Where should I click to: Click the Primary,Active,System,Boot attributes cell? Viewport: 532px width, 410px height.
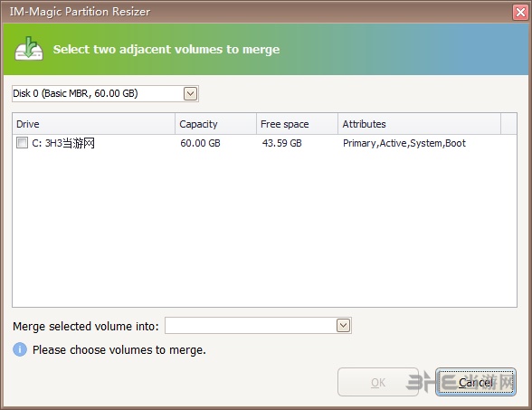click(x=404, y=143)
